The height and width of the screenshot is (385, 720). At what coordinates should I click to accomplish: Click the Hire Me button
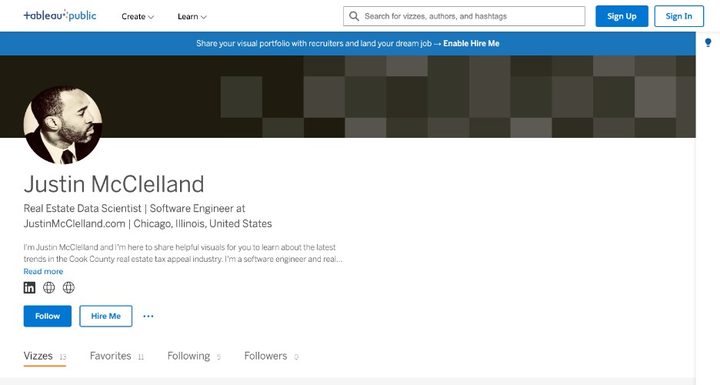(x=106, y=316)
